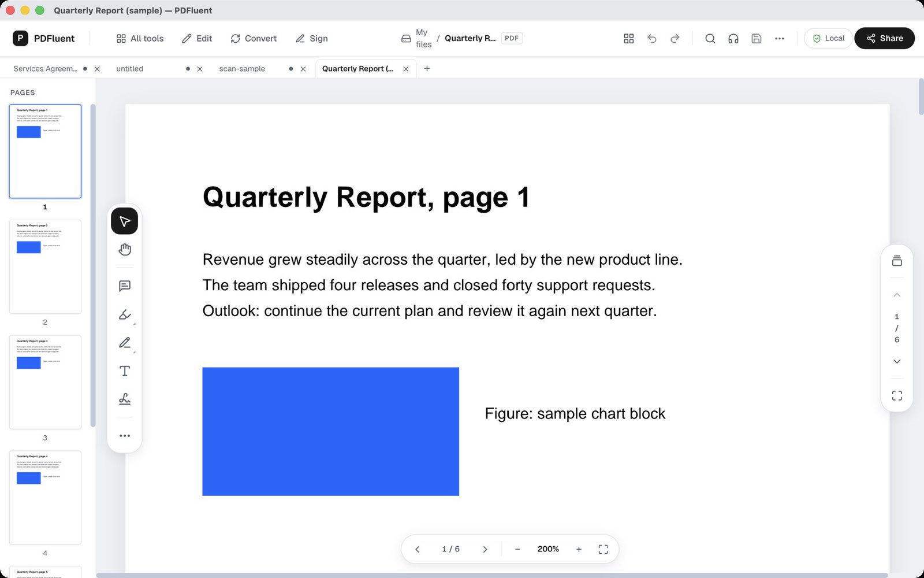Redo the last action
Image resolution: width=924 pixels, height=578 pixels.
[x=675, y=38]
